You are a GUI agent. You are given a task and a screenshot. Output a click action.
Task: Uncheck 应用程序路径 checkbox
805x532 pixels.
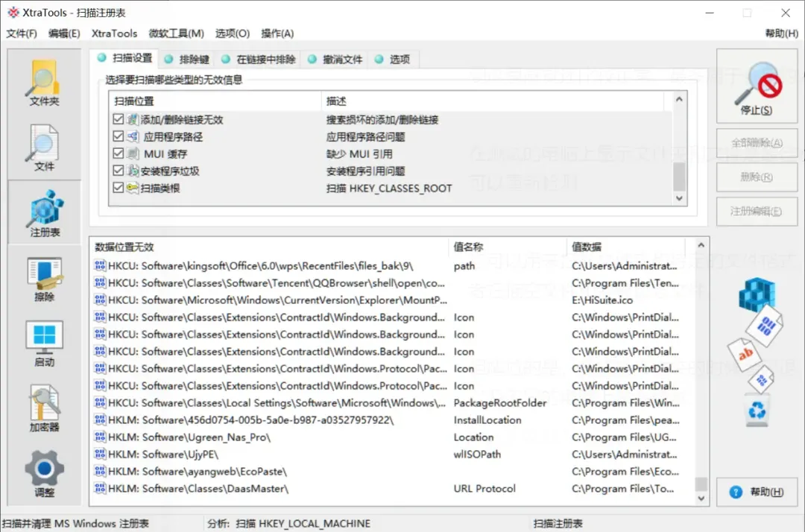pos(119,136)
